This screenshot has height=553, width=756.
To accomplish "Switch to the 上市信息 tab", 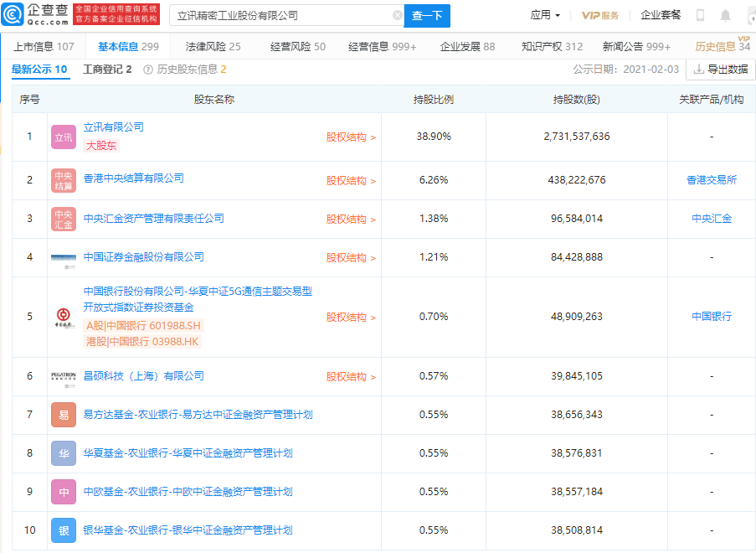I will 44,47.
